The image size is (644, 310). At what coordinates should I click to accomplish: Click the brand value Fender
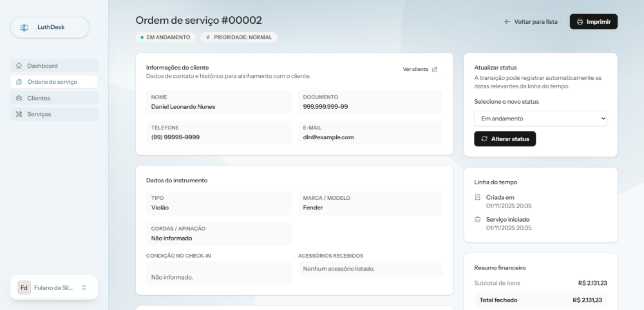click(x=312, y=208)
